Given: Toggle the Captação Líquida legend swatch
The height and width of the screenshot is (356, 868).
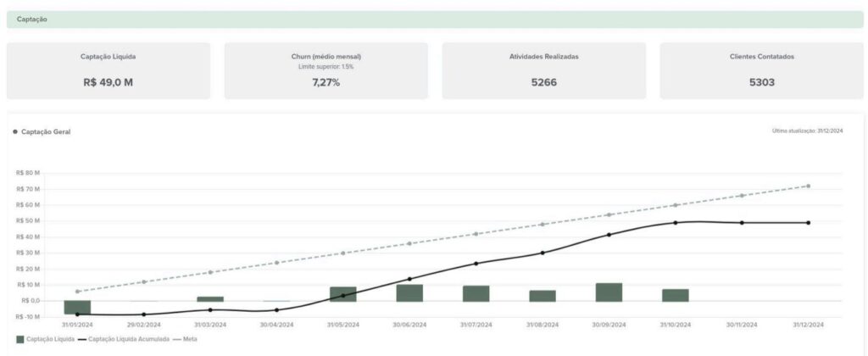Looking at the screenshot, I should click(20, 339).
